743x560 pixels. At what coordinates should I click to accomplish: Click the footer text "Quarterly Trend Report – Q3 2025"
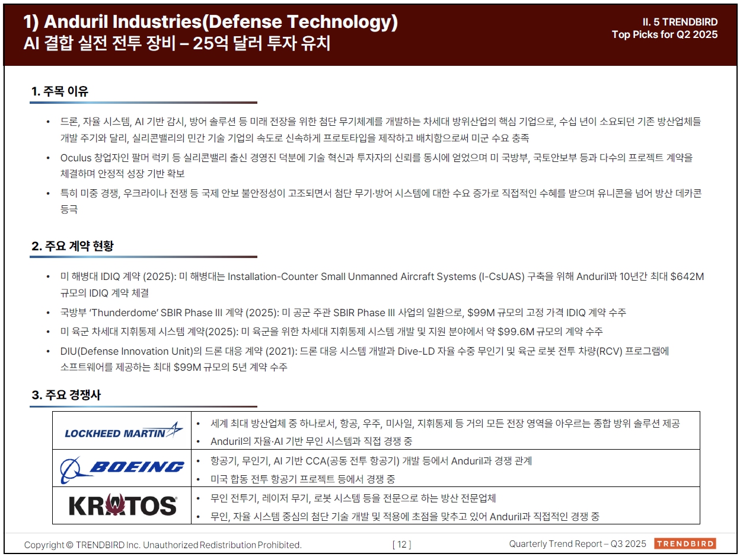pos(578,544)
